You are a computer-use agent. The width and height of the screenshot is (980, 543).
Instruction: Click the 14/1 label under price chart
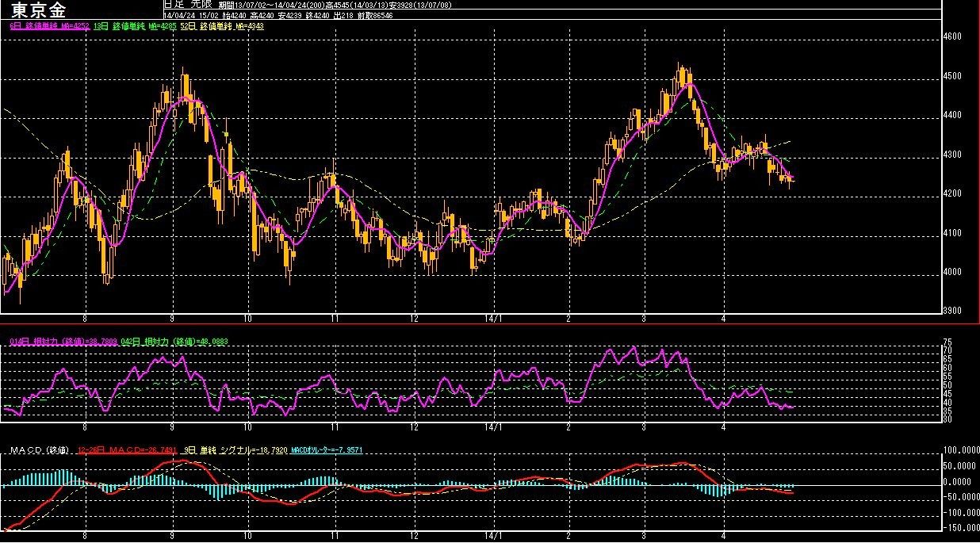click(493, 318)
